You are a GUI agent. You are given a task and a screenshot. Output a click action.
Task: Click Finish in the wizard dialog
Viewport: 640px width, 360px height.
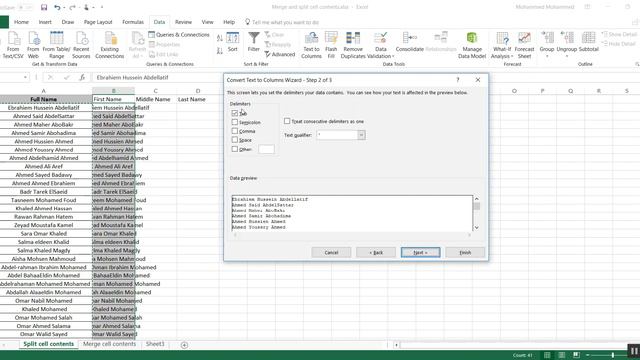click(x=465, y=252)
